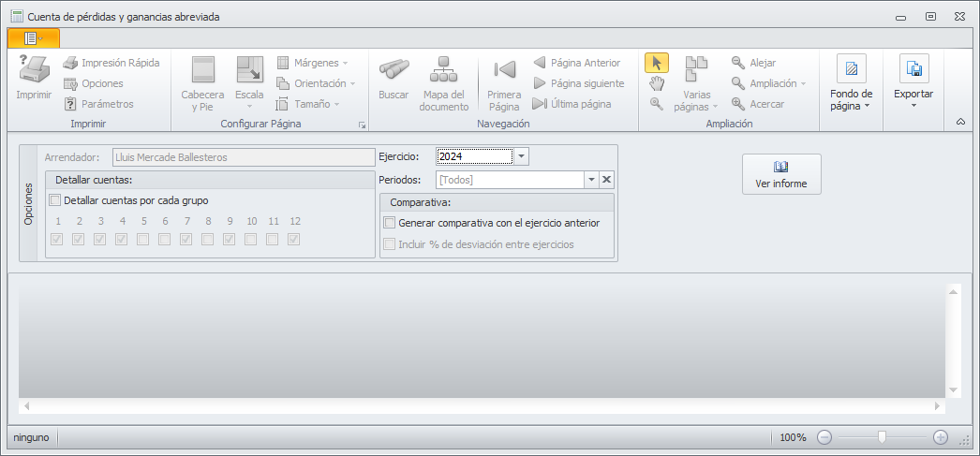Open Configurar Página dialog launcher
The image size is (980, 456).
(x=362, y=125)
